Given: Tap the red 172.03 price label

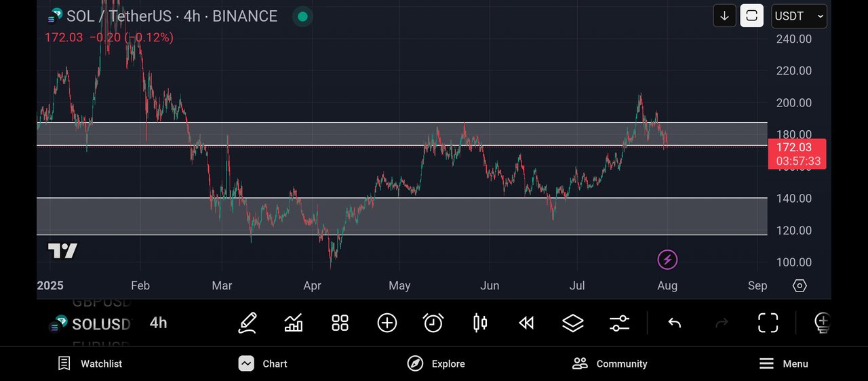Looking at the screenshot, I should (x=797, y=154).
